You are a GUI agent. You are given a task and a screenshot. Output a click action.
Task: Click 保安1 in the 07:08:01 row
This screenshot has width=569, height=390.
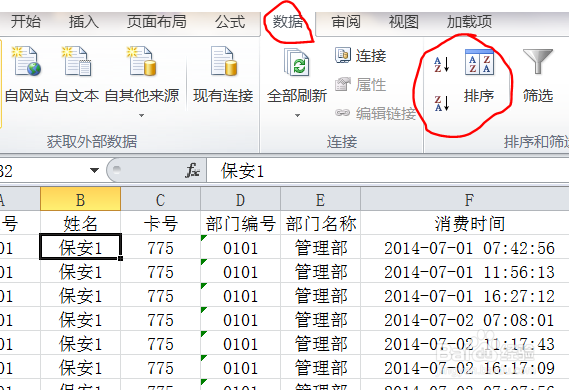(80, 320)
